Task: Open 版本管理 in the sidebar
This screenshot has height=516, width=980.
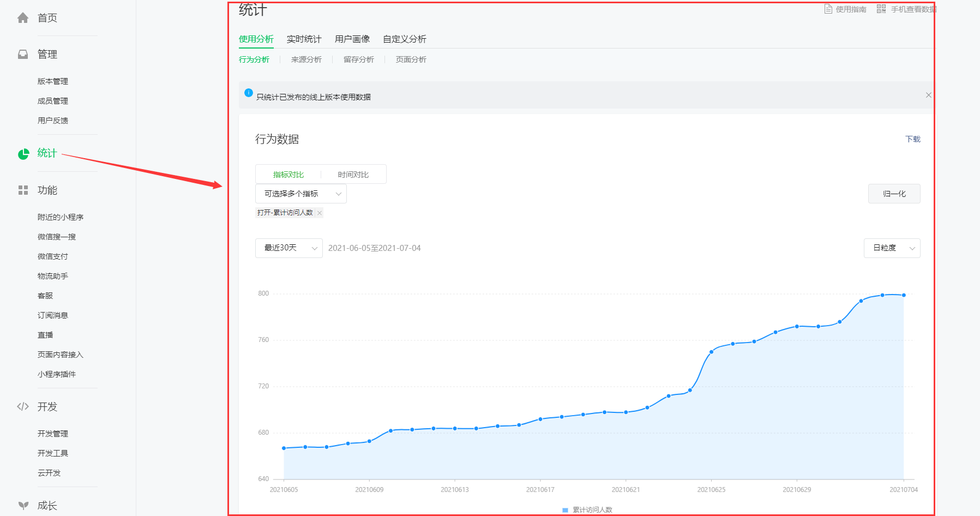Action: click(53, 81)
